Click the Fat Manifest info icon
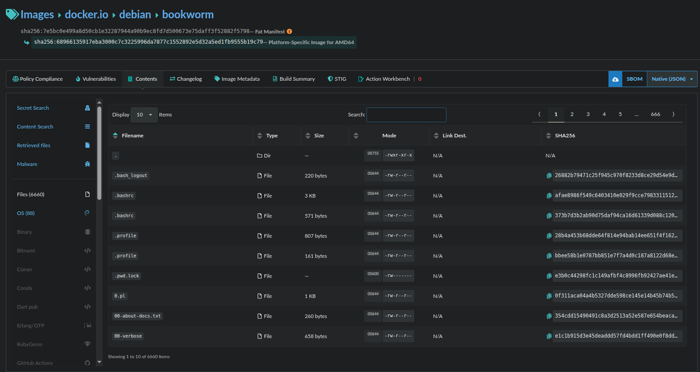The width and height of the screenshot is (700, 372). pyautogui.click(x=289, y=31)
